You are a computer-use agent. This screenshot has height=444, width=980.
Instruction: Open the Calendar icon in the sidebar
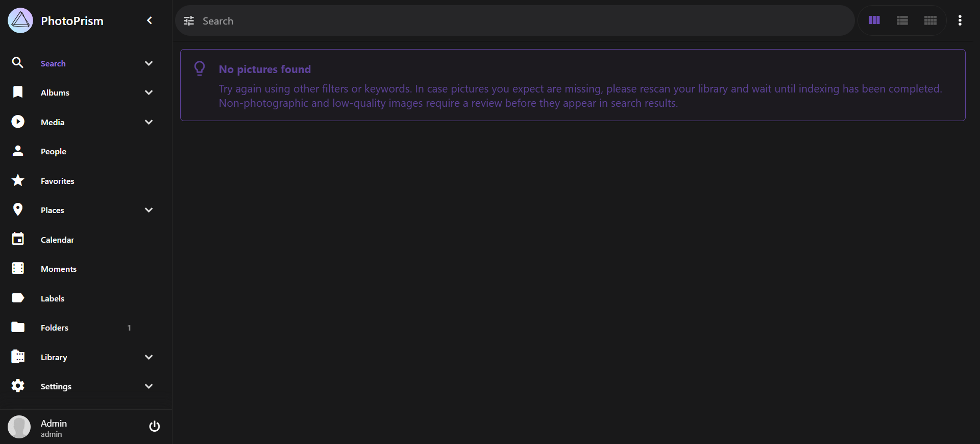coord(18,239)
